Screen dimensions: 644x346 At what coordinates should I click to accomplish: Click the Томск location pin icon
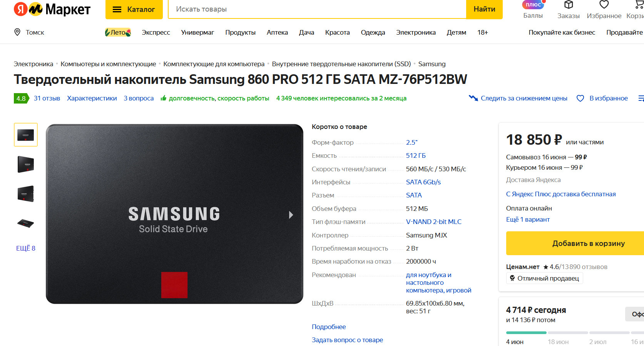17,32
